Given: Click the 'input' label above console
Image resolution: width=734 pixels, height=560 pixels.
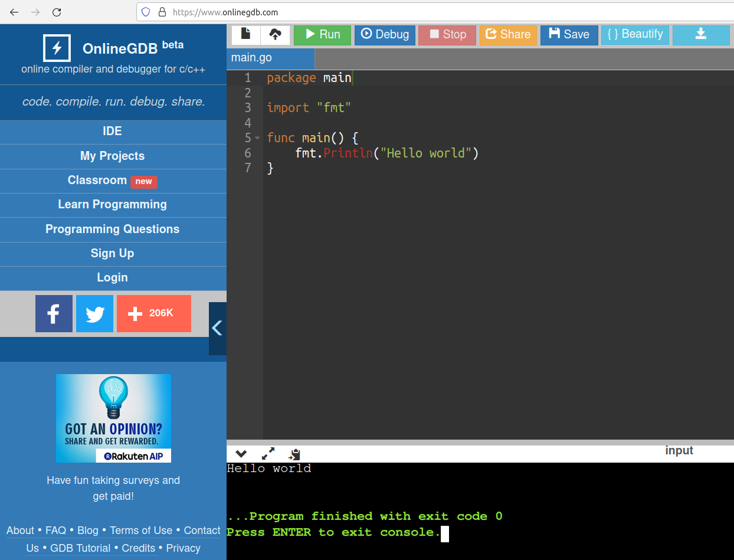Looking at the screenshot, I should pos(679,451).
